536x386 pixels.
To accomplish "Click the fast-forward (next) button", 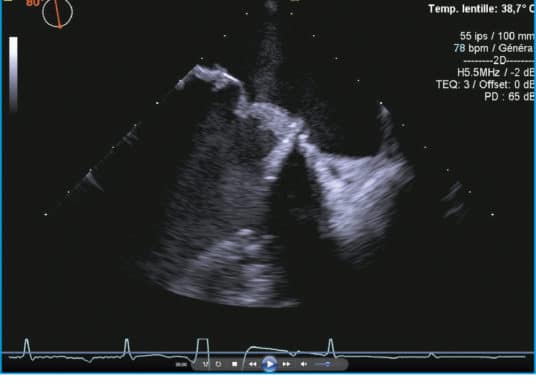I will click(286, 364).
